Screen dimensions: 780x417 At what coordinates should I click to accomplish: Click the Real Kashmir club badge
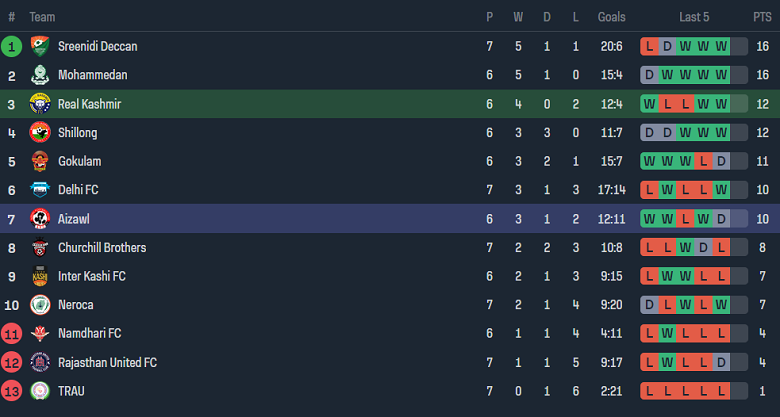point(40,104)
